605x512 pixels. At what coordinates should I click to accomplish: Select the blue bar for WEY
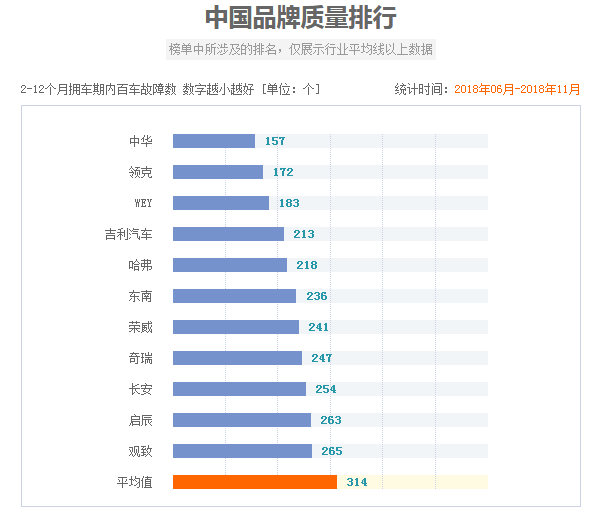(x=221, y=203)
